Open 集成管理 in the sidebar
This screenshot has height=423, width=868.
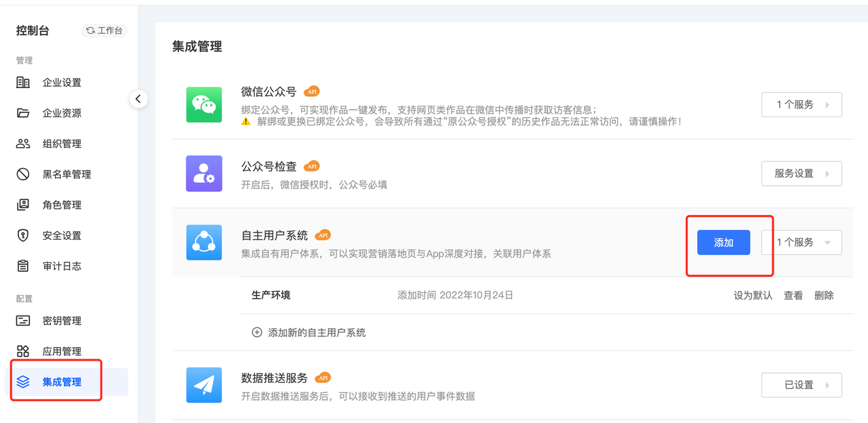coord(62,382)
